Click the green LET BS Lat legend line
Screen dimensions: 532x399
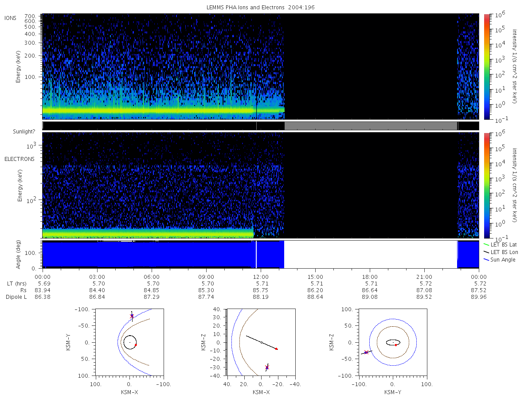point(487,245)
